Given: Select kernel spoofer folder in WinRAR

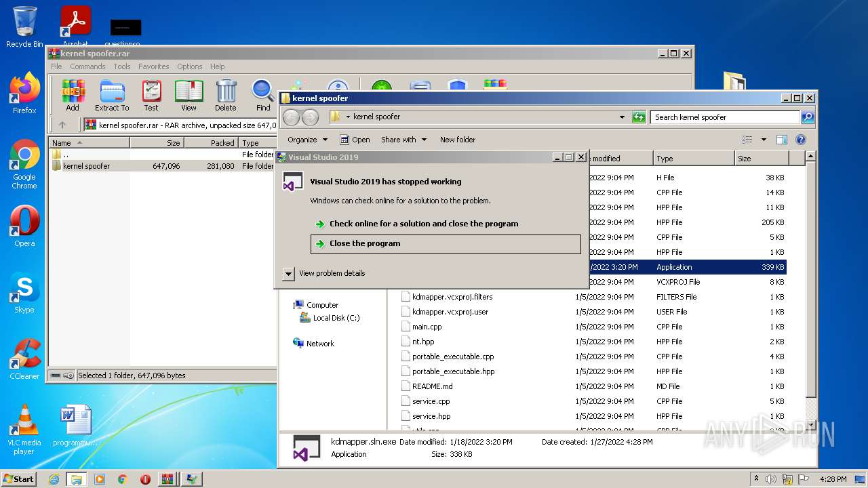Looking at the screenshot, I should click(x=86, y=166).
